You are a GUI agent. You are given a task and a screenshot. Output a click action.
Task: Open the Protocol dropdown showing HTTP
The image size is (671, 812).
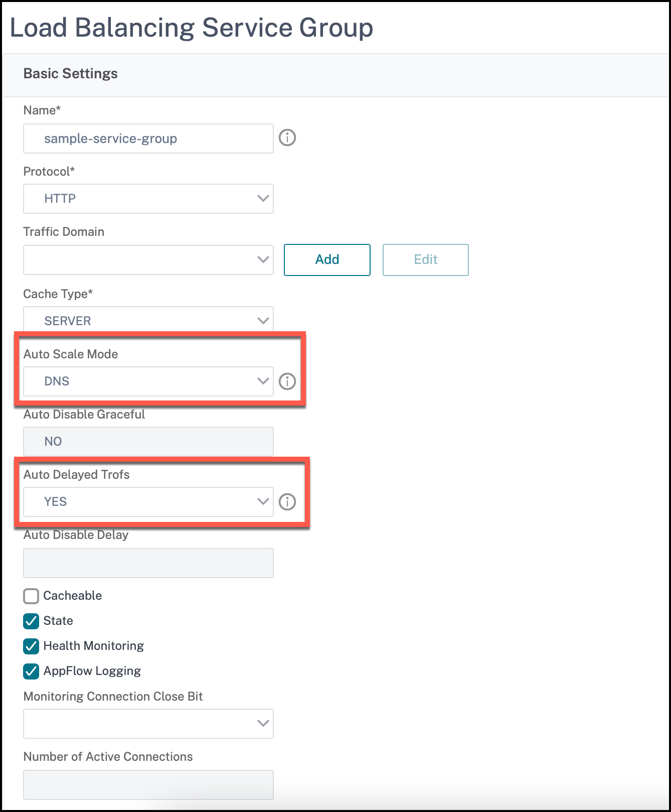(x=148, y=199)
